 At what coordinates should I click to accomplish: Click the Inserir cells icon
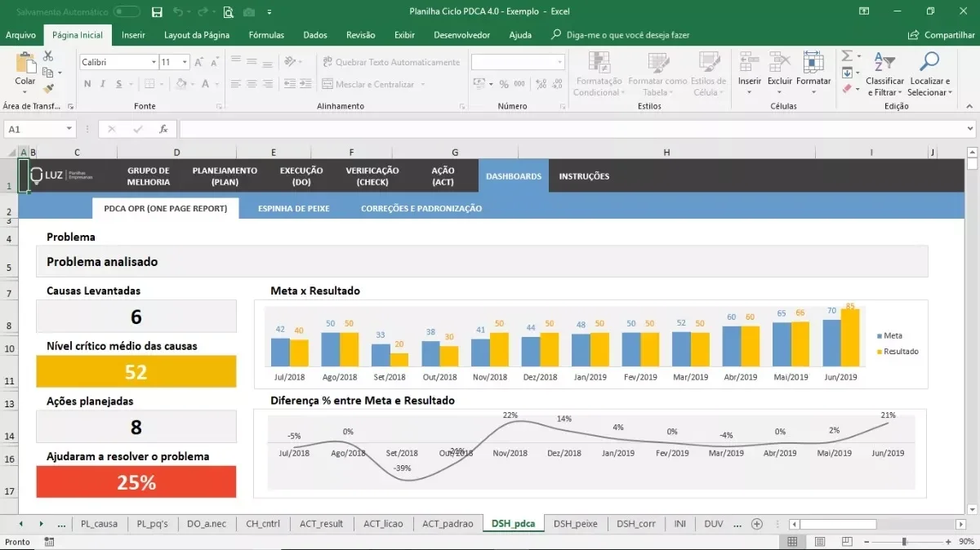tap(749, 62)
